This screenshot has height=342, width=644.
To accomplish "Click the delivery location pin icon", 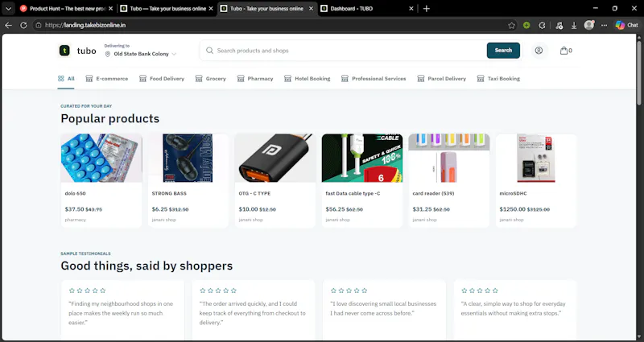I will tap(108, 54).
